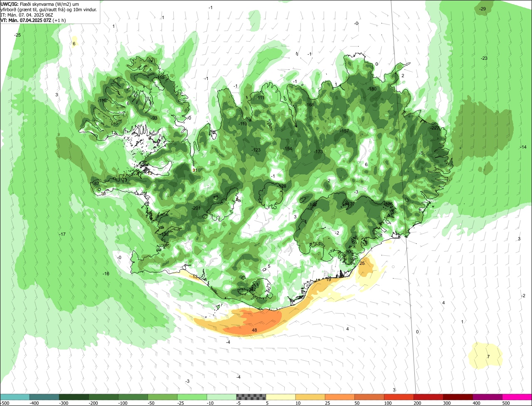Select the legend swatch between -400 and -300
The image size is (532, 406).
coord(44,397)
